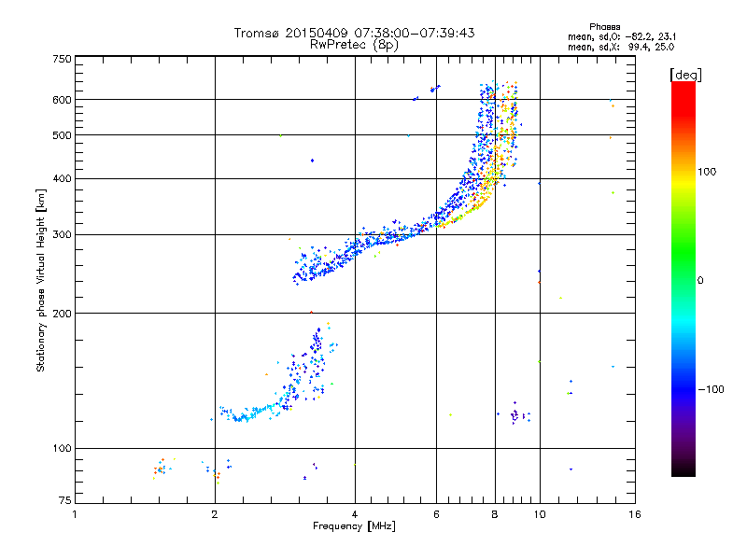This screenshot has width=747, height=560.
Task: Click the 'RwPretec (8p)' subtitle
Action: click(x=354, y=45)
